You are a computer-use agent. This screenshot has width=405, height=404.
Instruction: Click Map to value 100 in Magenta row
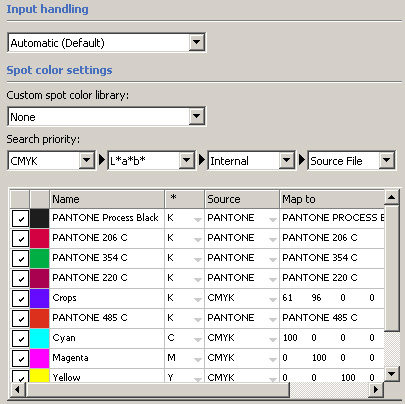pos(319,358)
